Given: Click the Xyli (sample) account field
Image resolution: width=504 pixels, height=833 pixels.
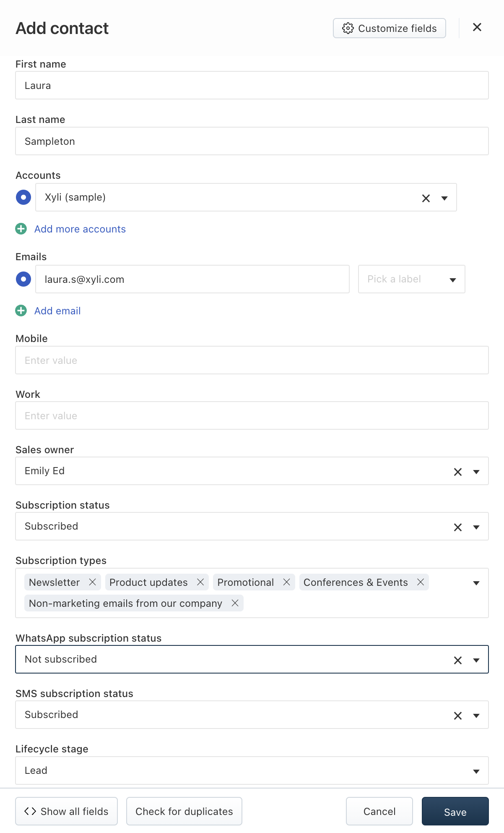Looking at the screenshot, I should 246,197.
